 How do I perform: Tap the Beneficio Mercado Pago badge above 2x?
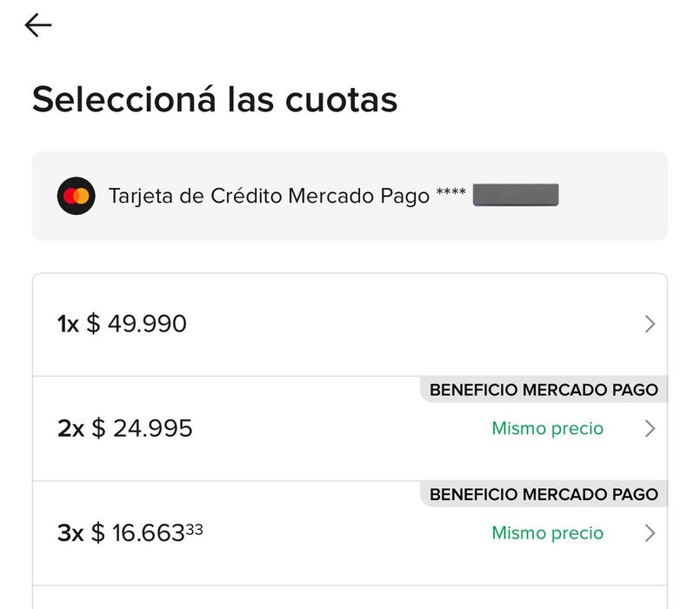(543, 390)
